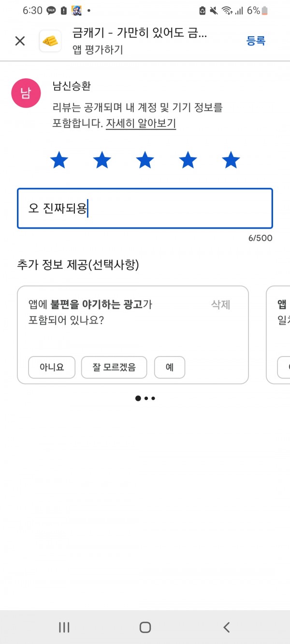Tap the gold bars app icon
This screenshot has width=290, height=644.
click(50, 41)
